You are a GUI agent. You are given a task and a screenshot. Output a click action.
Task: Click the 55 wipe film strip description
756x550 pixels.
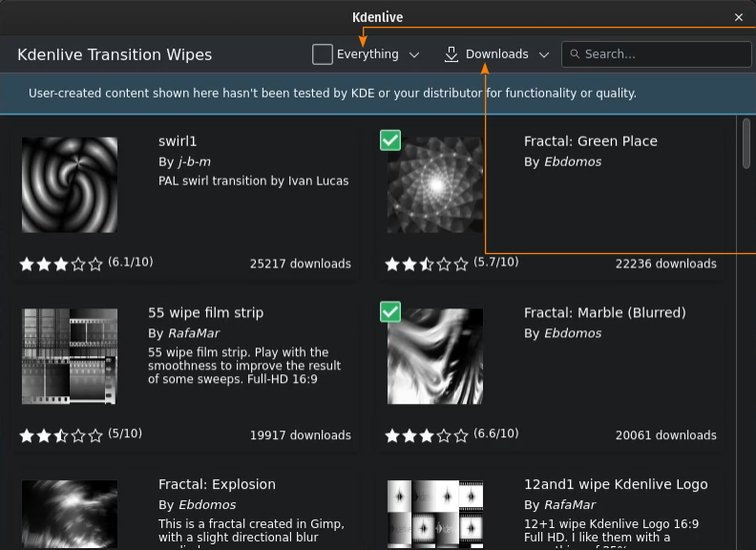pyautogui.click(x=244, y=366)
